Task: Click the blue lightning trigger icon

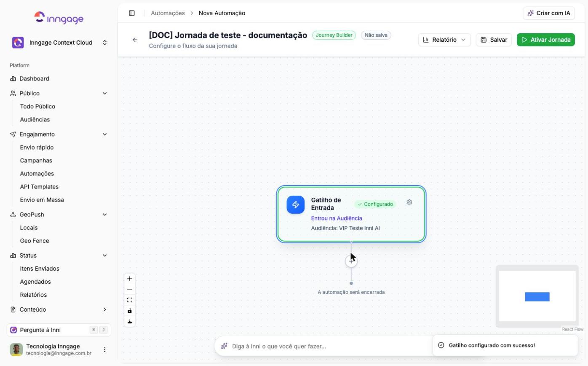Action: pyautogui.click(x=296, y=205)
